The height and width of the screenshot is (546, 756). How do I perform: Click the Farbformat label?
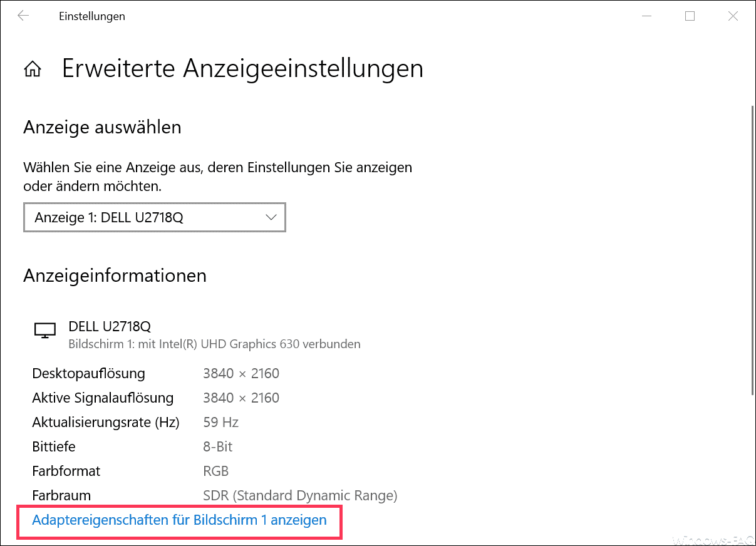tap(66, 471)
